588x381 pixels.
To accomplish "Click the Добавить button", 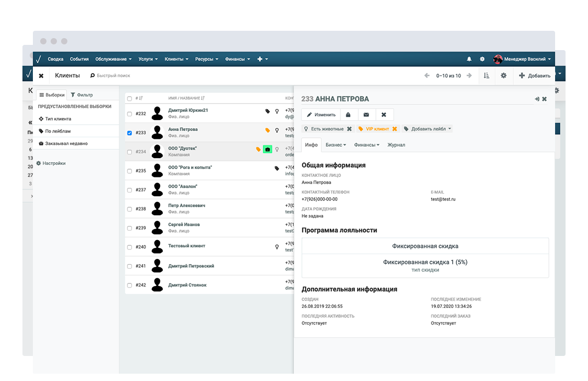I will 534,76.
